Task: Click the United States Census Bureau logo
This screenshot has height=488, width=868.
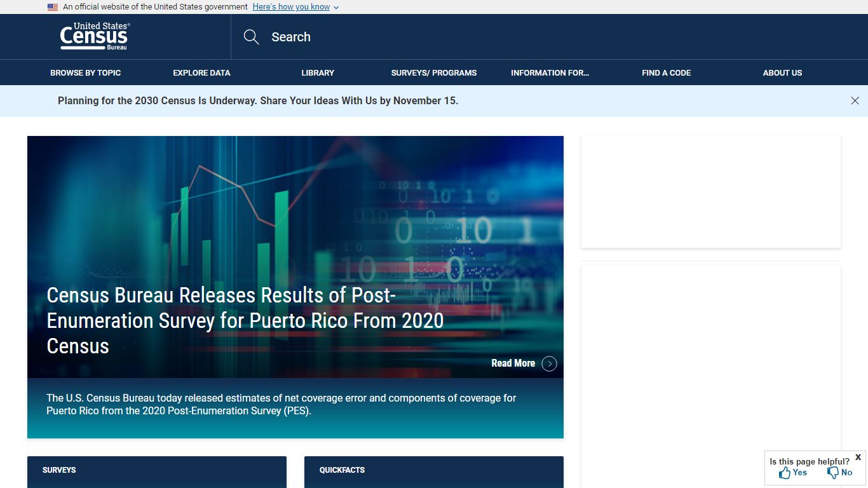Action: [x=95, y=36]
